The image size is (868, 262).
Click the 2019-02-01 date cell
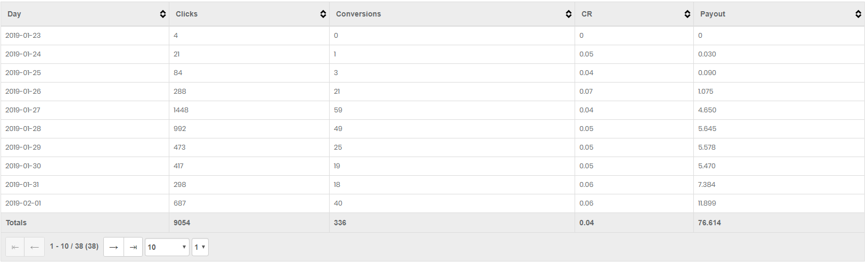coord(23,203)
